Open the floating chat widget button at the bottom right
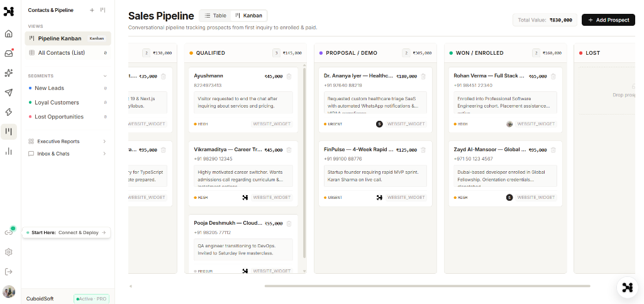644x304 pixels. (627, 287)
